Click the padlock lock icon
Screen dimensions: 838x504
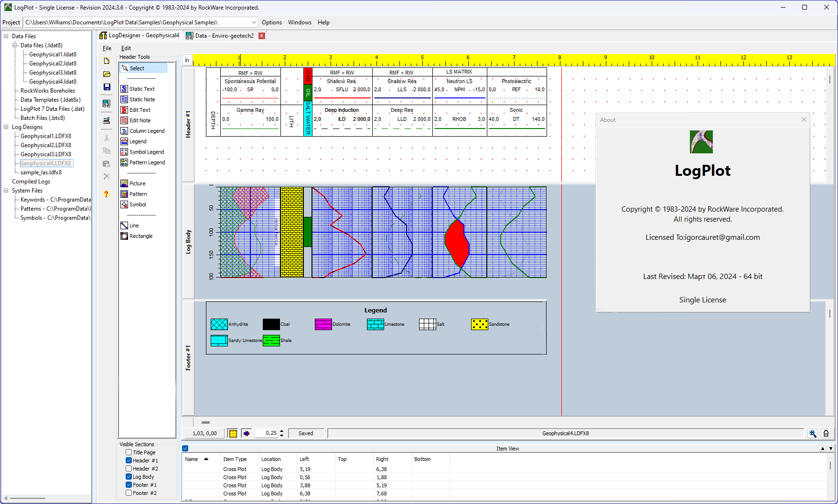click(x=826, y=433)
